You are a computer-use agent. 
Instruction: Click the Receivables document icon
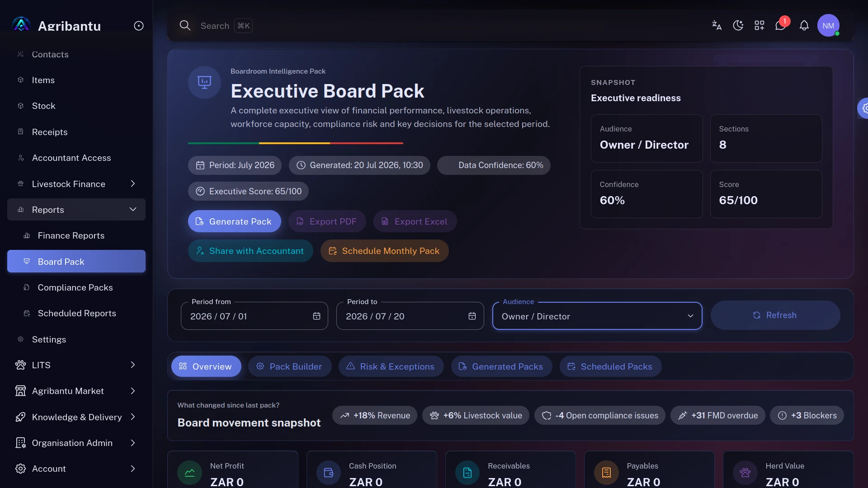(x=467, y=473)
